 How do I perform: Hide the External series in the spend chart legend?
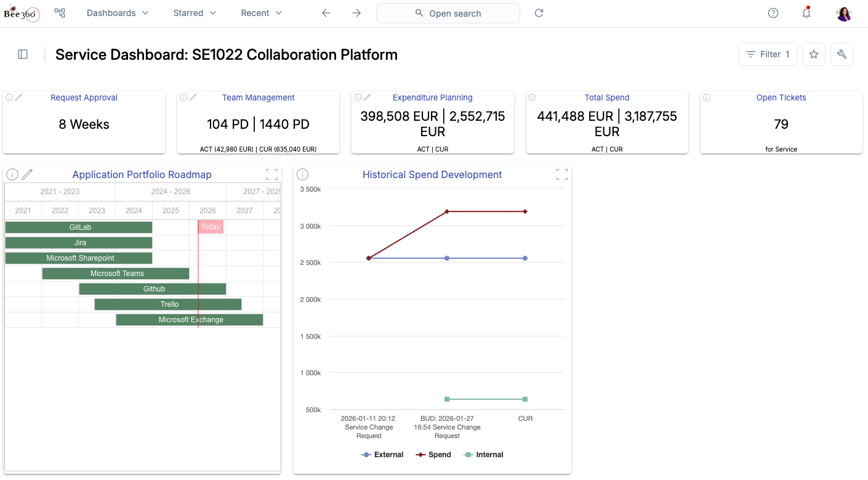[x=382, y=454]
